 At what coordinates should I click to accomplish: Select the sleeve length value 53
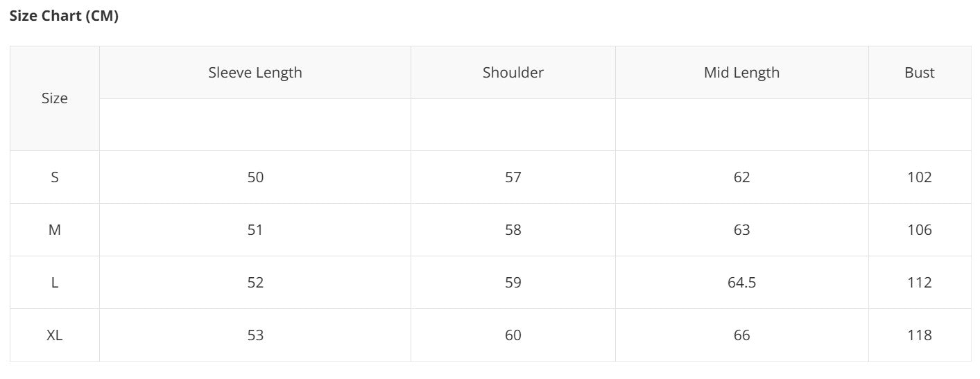click(x=255, y=335)
